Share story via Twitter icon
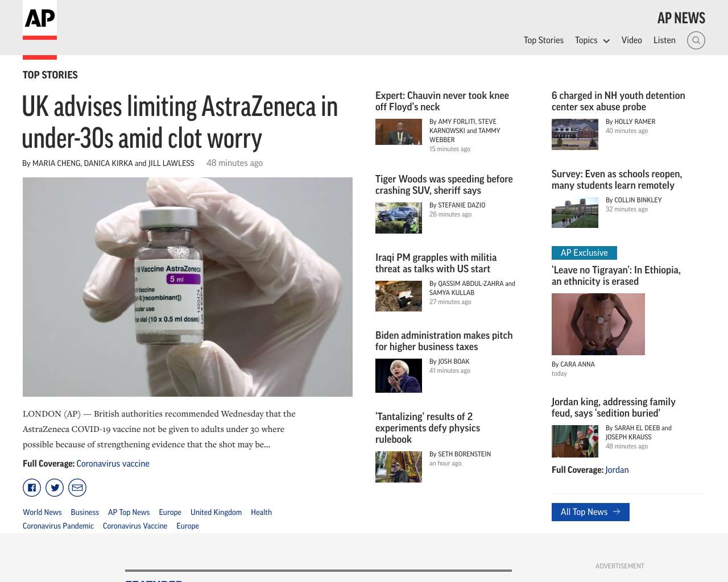The width and height of the screenshot is (728, 582). [x=55, y=488]
